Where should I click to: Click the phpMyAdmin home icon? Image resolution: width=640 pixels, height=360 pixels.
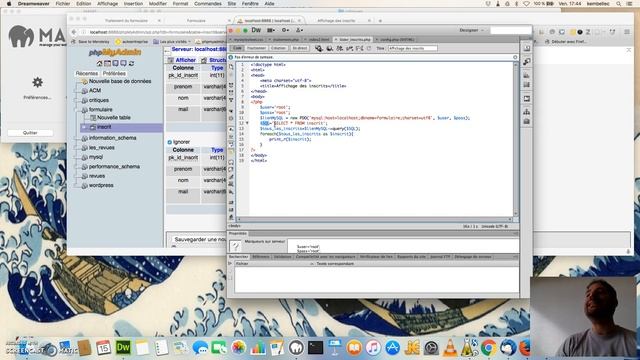click(x=99, y=64)
